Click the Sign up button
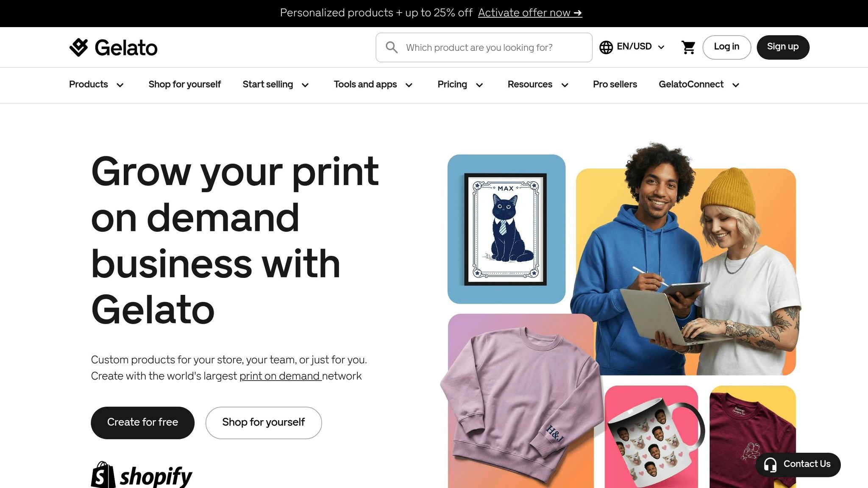Screen dimensions: 868x488 (x=783, y=47)
